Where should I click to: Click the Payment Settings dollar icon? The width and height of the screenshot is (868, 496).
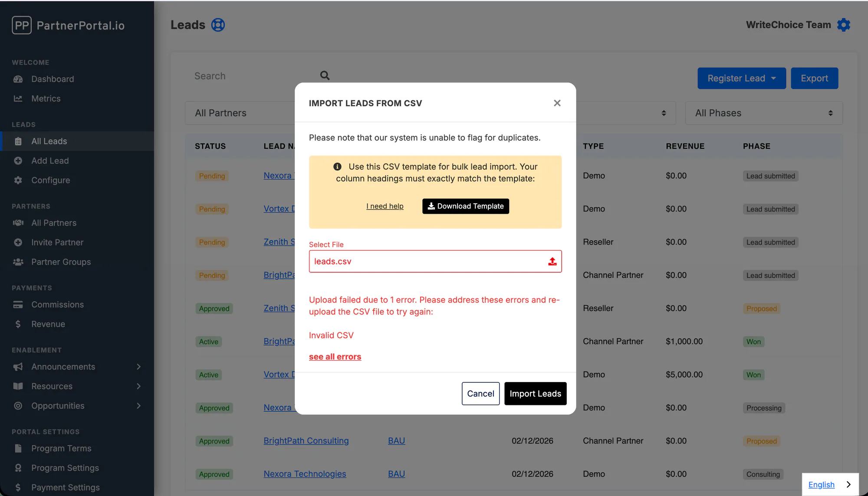coord(18,487)
